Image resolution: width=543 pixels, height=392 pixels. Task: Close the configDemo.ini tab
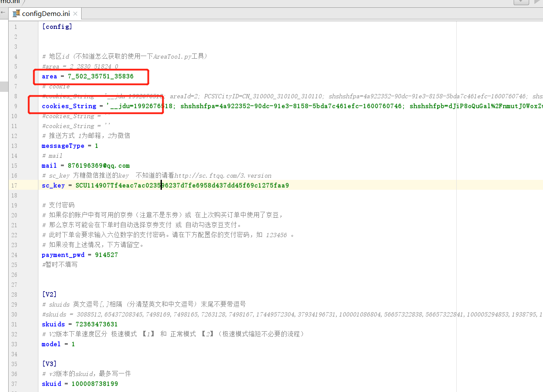click(x=76, y=14)
